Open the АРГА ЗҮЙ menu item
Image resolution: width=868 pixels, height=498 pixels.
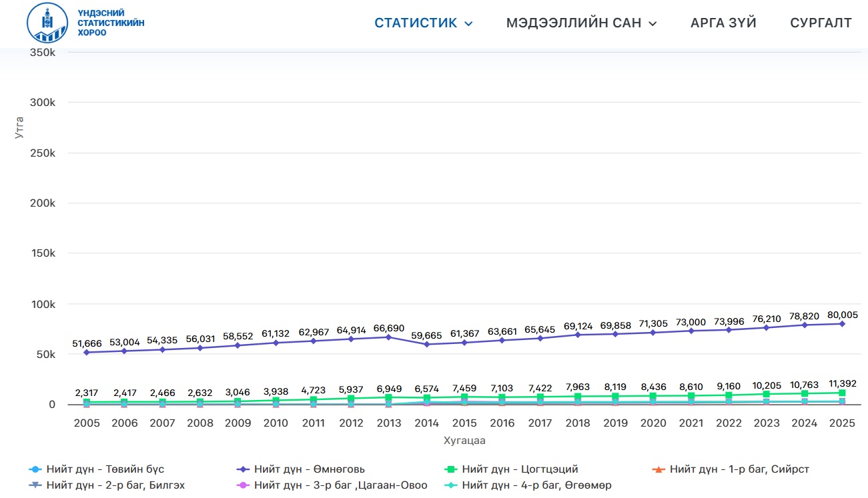(x=723, y=23)
